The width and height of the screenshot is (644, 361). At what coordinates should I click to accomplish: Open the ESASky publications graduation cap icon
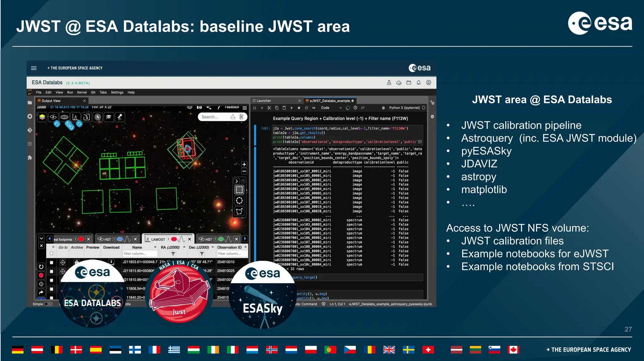[109, 117]
